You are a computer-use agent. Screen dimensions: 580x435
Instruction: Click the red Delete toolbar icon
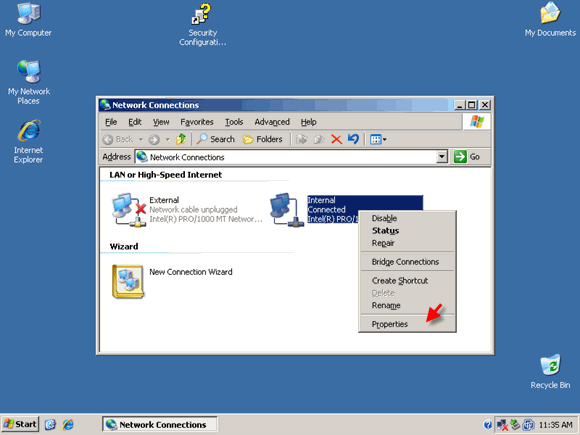(336, 139)
